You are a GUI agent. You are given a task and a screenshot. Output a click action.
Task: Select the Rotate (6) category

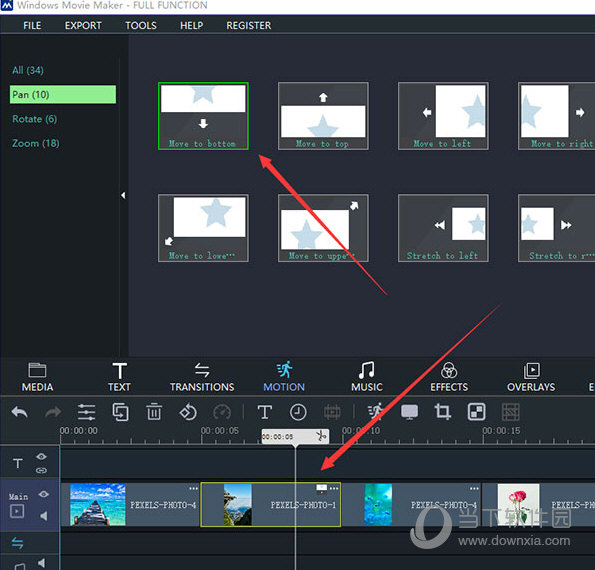point(35,119)
